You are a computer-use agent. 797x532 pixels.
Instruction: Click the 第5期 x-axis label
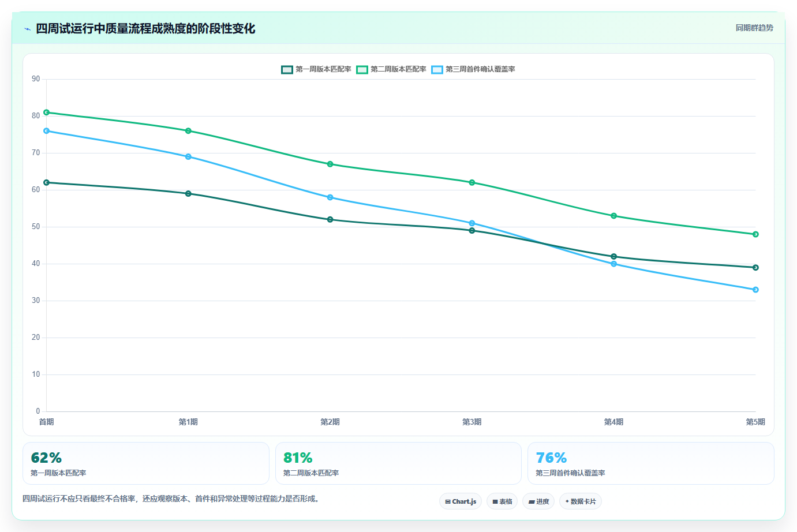755,422
